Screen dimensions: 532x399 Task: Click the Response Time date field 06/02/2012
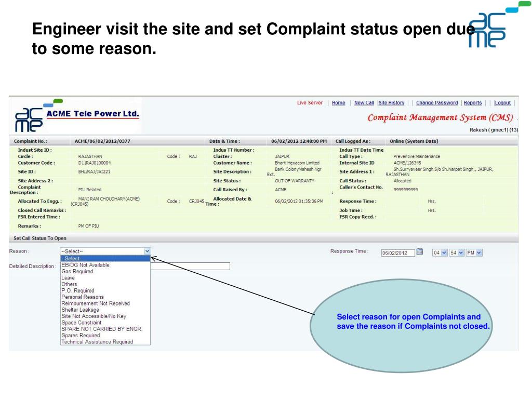point(397,253)
